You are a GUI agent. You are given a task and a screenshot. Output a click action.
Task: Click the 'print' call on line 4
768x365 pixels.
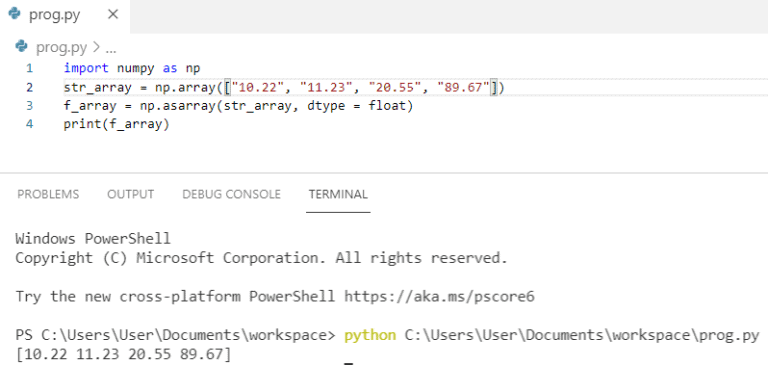point(82,124)
